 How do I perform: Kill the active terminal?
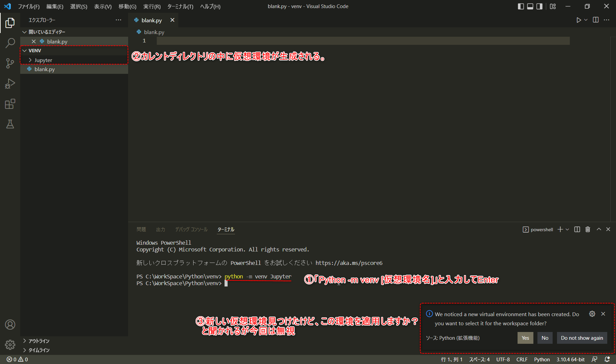pos(588,230)
